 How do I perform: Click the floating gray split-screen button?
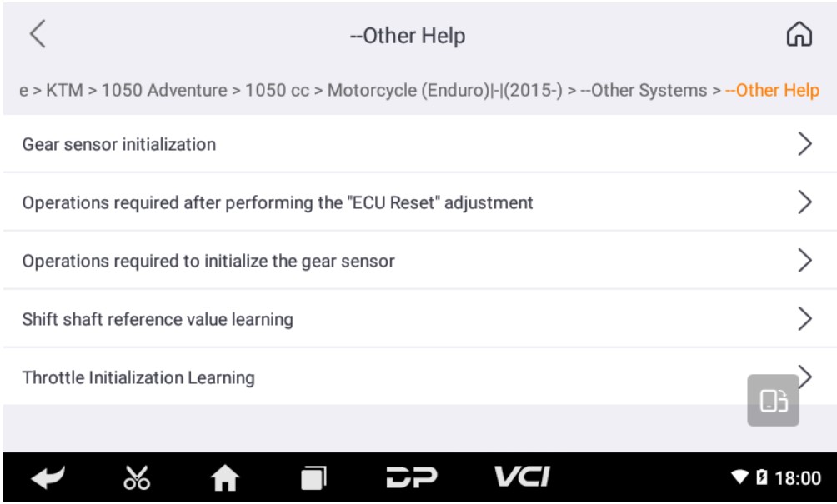coord(773,401)
